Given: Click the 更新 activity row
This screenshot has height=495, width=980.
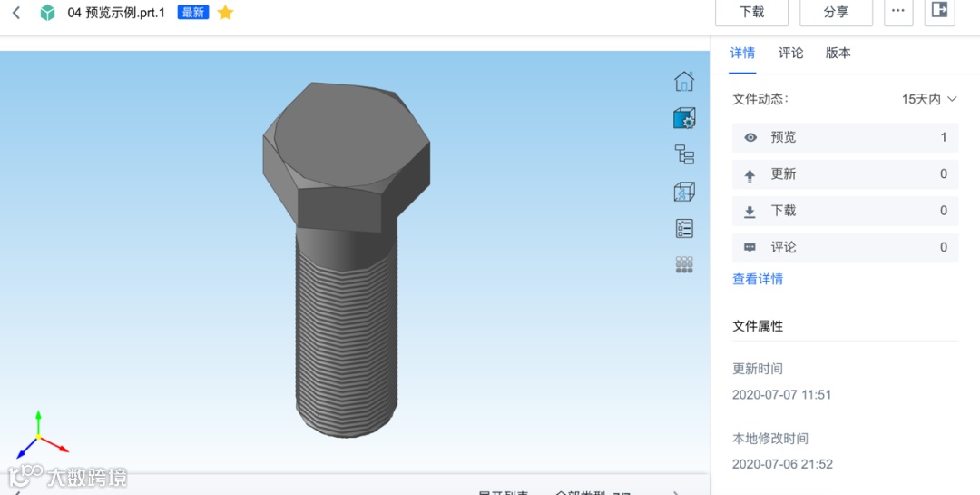Looking at the screenshot, I should click(x=845, y=174).
